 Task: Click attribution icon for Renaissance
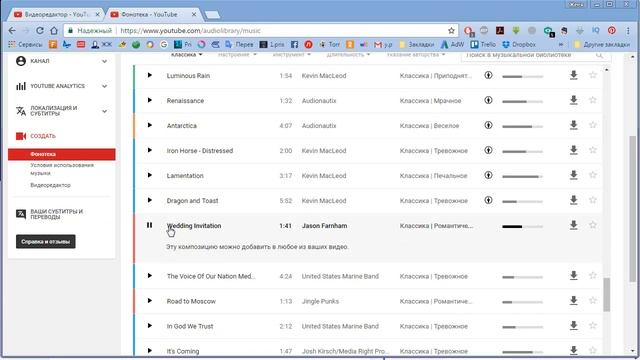point(488,100)
